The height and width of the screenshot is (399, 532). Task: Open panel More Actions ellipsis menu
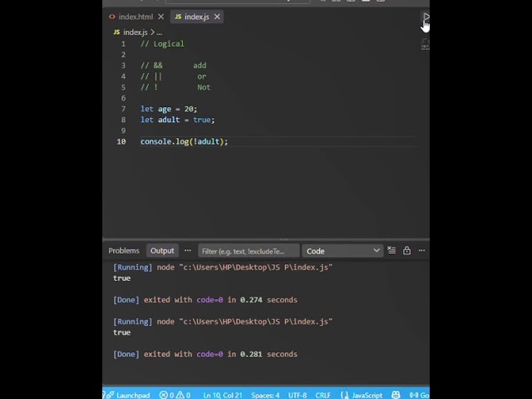[421, 250]
